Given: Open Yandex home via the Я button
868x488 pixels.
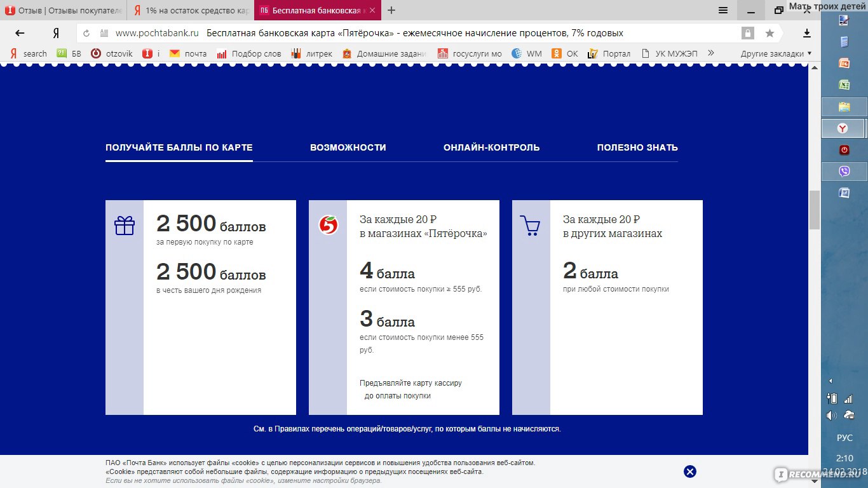Looking at the screenshot, I should [x=56, y=33].
